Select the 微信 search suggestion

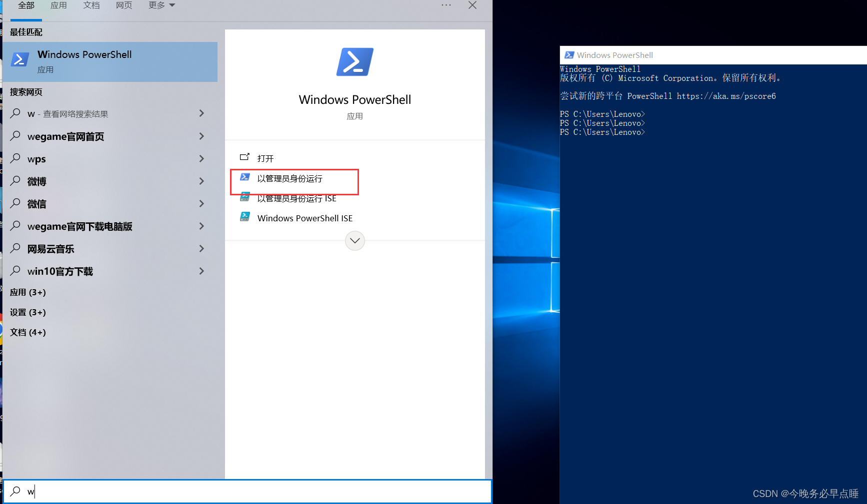[110, 203]
